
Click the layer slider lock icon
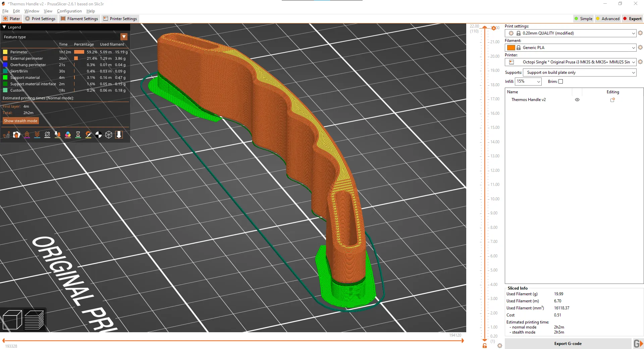click(x=484, y=346)
